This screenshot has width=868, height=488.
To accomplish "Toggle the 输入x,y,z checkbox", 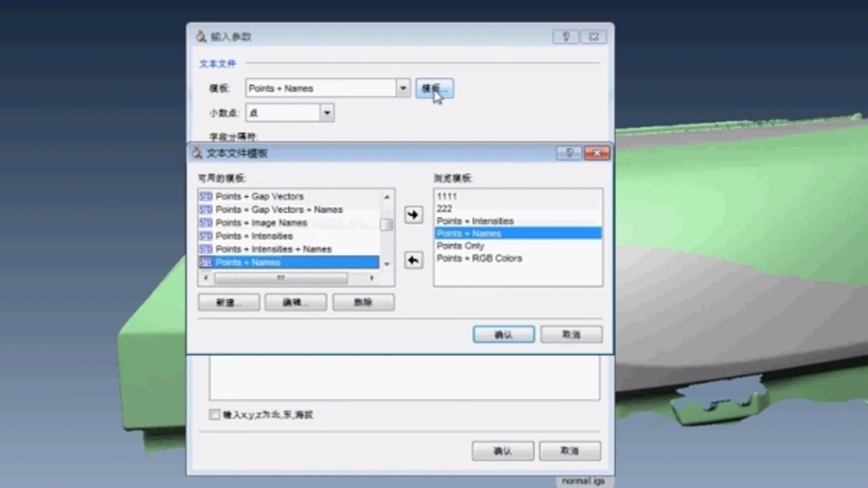I will [215, 415].
